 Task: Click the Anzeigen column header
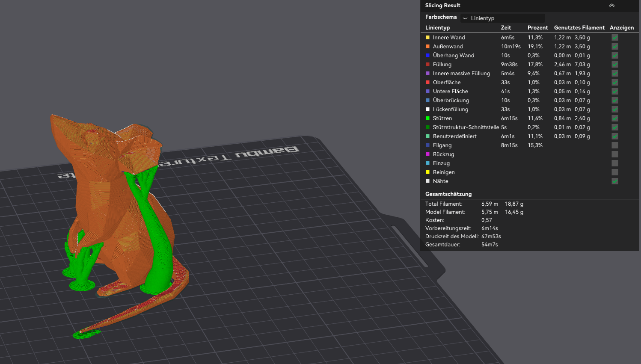pyautogui.click(x=622, y=28)
